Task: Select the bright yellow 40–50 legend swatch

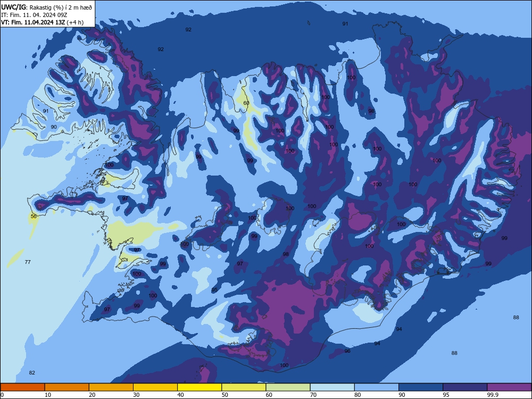Action: pos(199,387)
